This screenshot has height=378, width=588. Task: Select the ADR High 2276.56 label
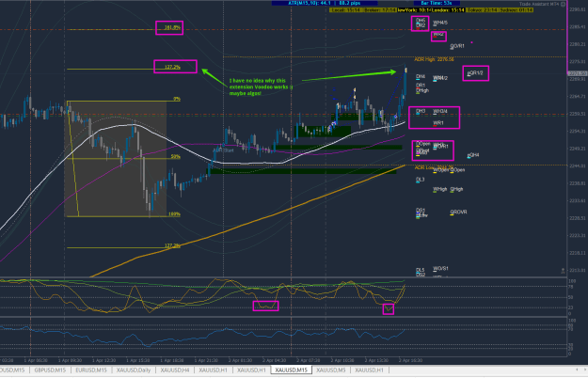[434, 59]
